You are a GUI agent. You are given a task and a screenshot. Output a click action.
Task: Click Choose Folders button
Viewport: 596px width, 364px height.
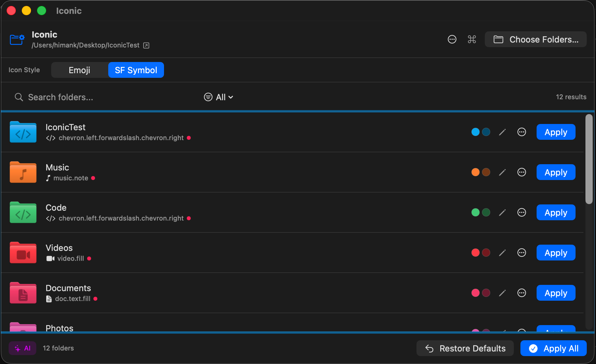tap(536, 40)
